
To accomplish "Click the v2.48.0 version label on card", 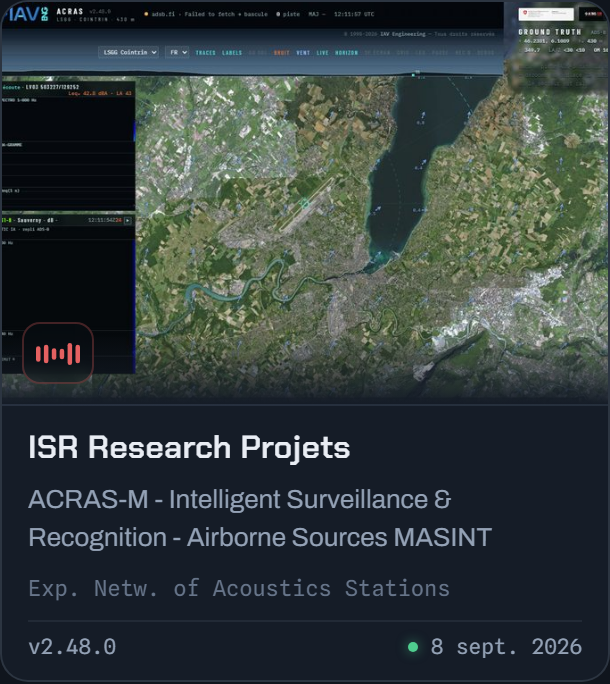I will pyautogui.click(x=72, y=646).
